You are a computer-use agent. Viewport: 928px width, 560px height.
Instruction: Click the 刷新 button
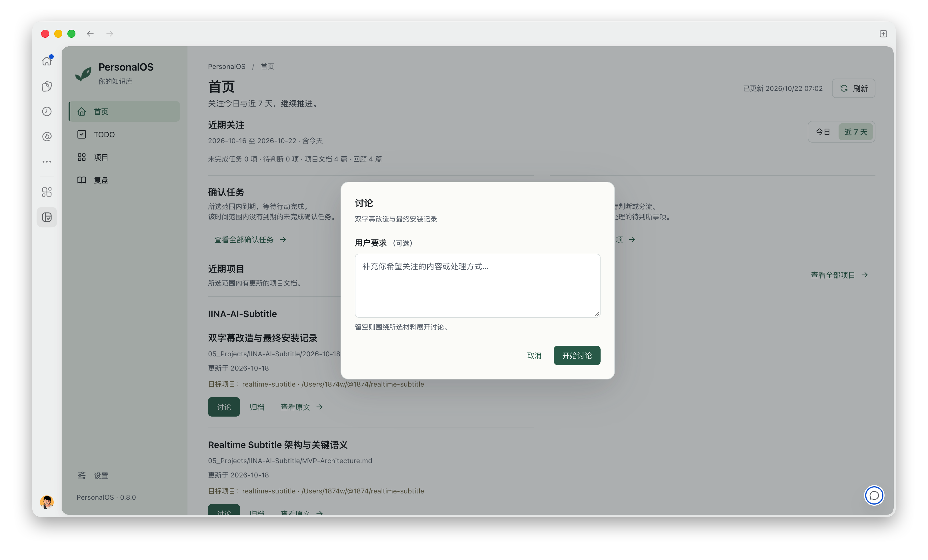[853, 89]
